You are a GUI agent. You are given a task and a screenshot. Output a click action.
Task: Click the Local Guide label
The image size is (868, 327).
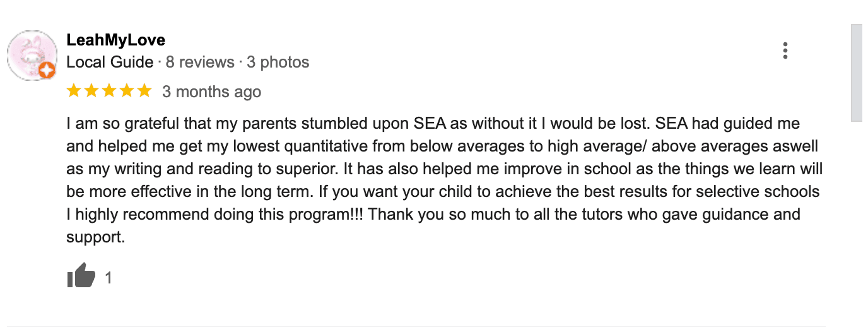[x=110, y=62]
